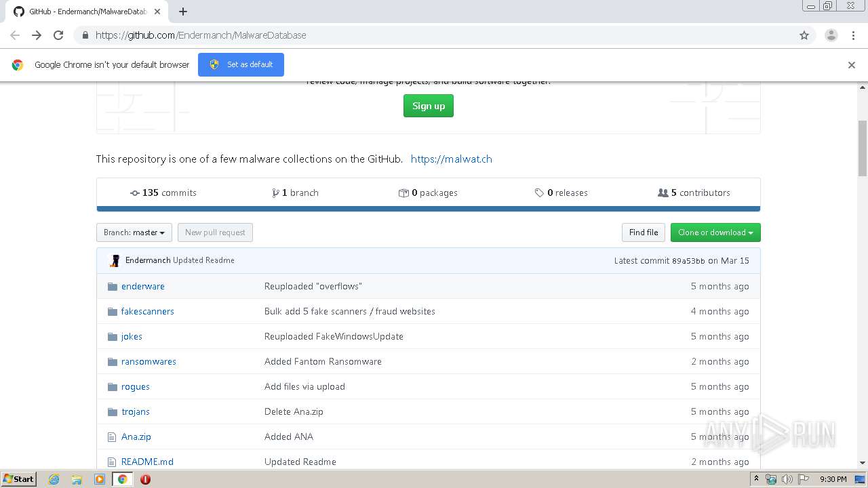Open the README.md file link
Viewport: 868px width, 488px height.
point(147,462)
